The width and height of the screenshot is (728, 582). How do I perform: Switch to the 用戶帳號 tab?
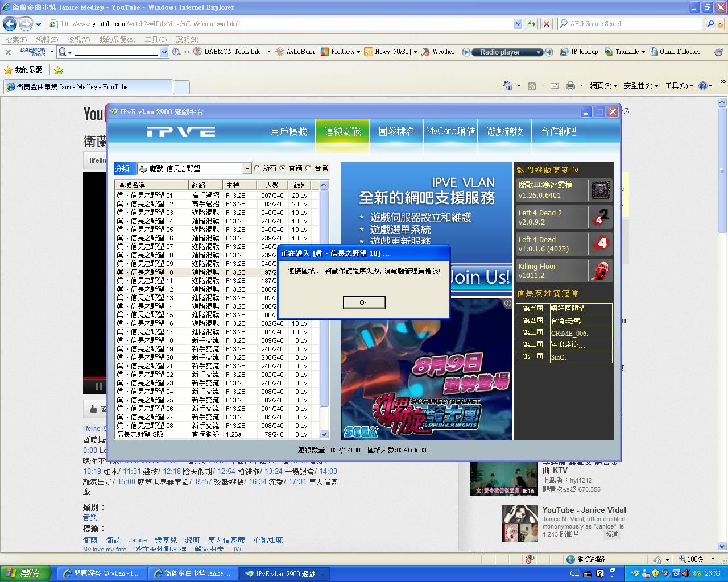tap(288, 132)
